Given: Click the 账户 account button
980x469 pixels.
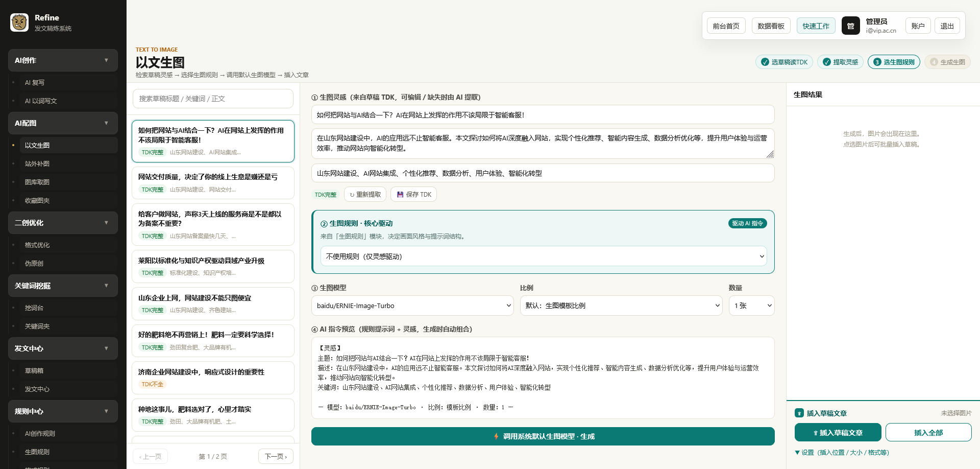Looking at the screenshot, I should 918,26.
